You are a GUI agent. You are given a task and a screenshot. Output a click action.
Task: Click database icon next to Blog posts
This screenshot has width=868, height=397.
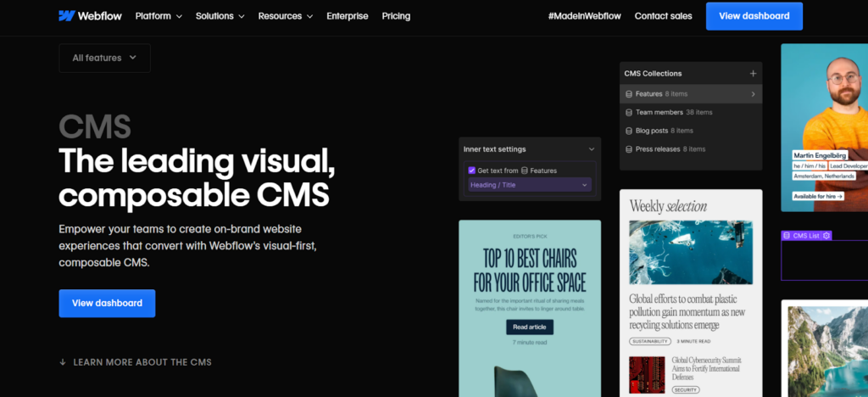pos(629,131)
